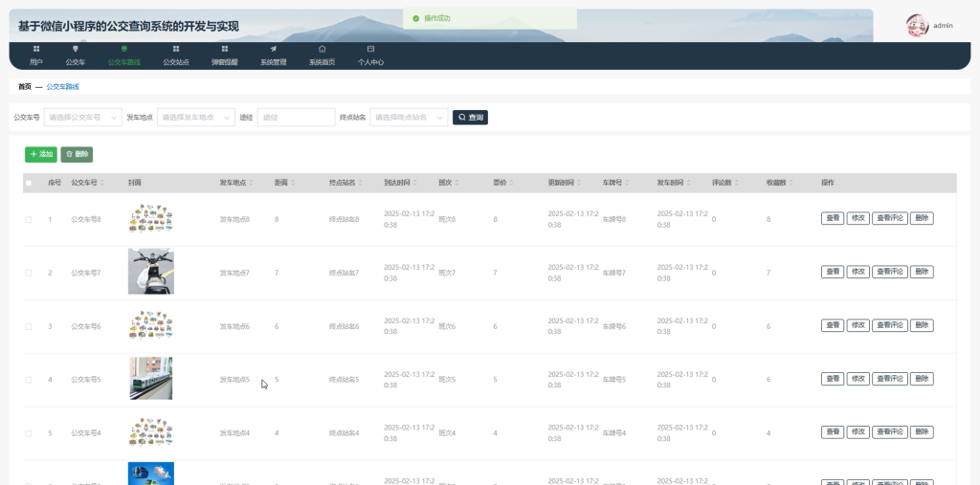The width and height of the screenshot is (980, 485).
Task: Click the row 删除 for 公交车号8
Action: pyautogui.click(x=922, y=218)
